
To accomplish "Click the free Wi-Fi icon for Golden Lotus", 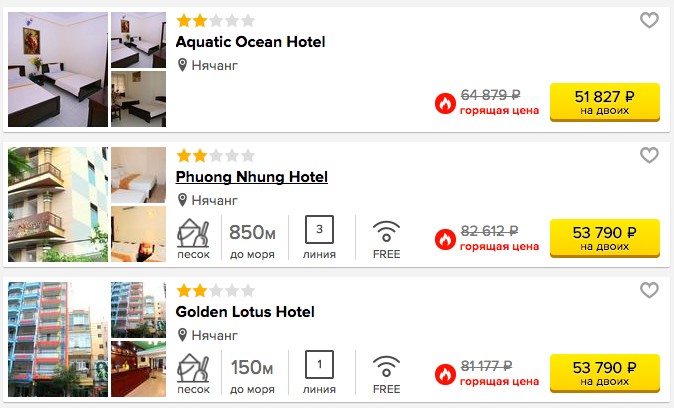I will [386, 366].
